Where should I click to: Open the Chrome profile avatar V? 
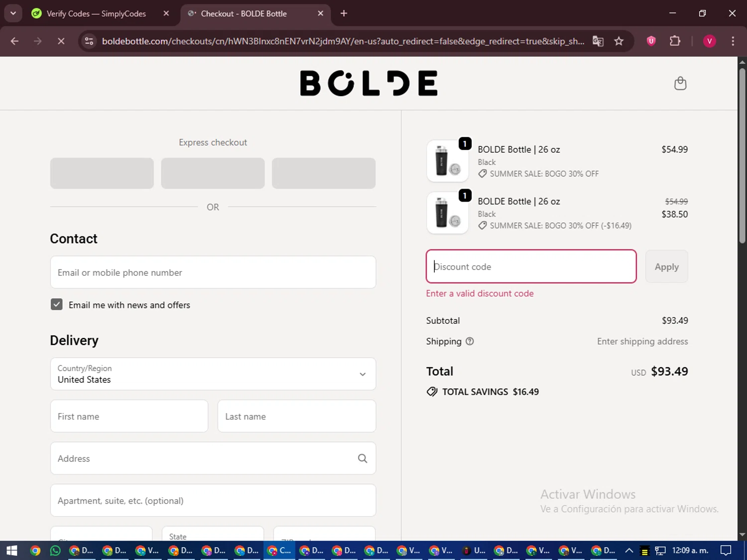pyautogui.click(x=709, y=41)
